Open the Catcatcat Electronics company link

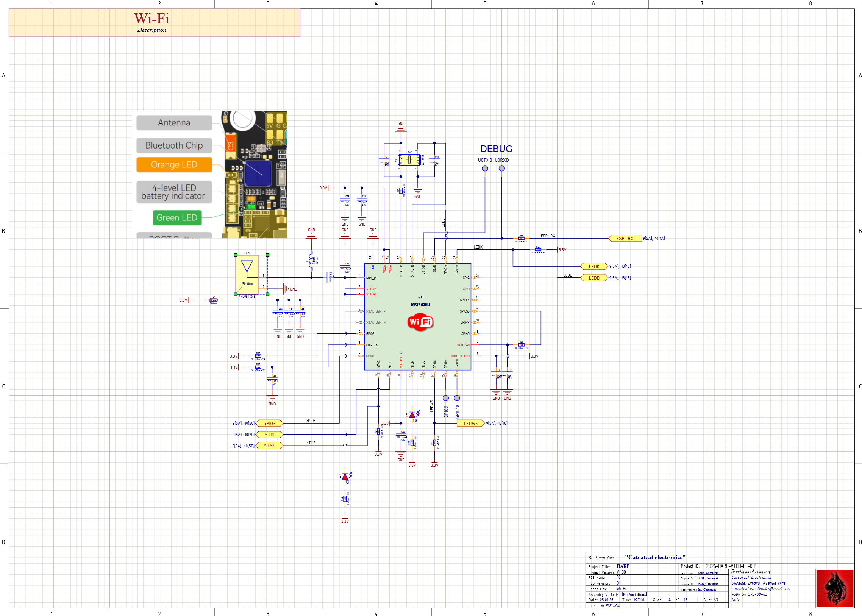click(751, 577)
